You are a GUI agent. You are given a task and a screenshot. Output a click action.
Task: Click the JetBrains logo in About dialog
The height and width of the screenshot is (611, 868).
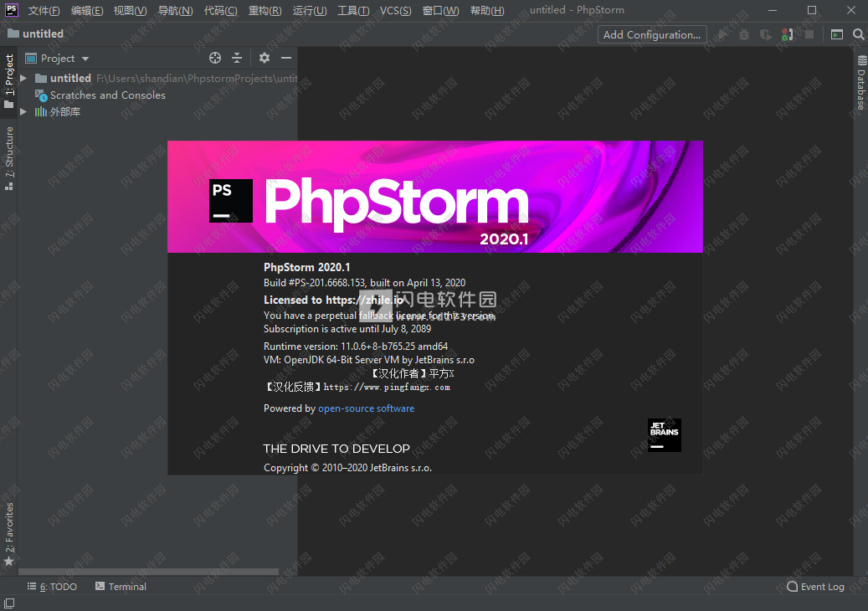[665, 435]
